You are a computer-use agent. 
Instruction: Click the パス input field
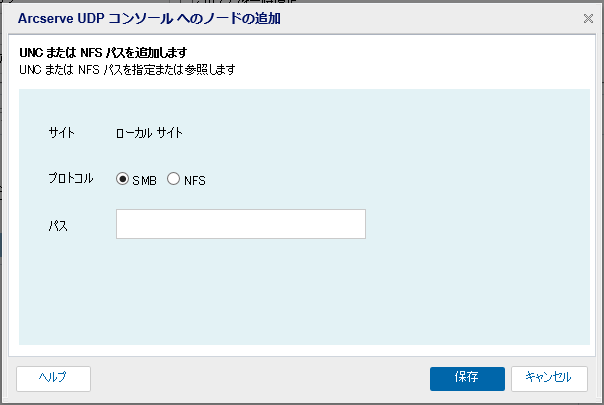[x=241, y=224]
